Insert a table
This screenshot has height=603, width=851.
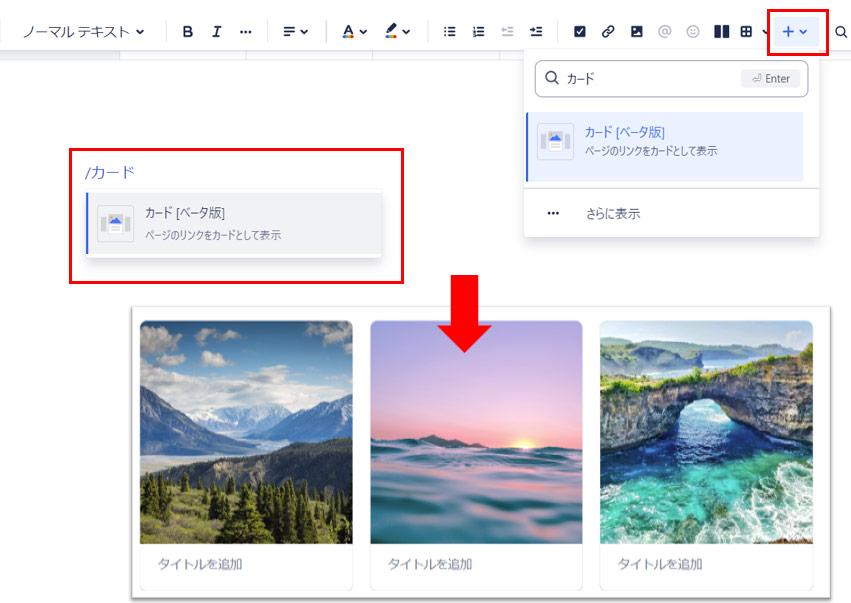[747, 32]
